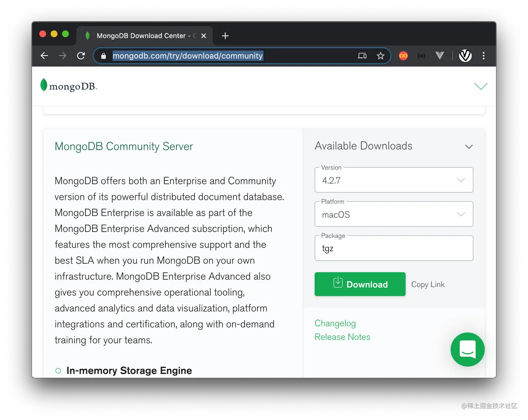Open the gray V extension icon
This screenshot has width=528, height=420.
(x=440, y=55)
